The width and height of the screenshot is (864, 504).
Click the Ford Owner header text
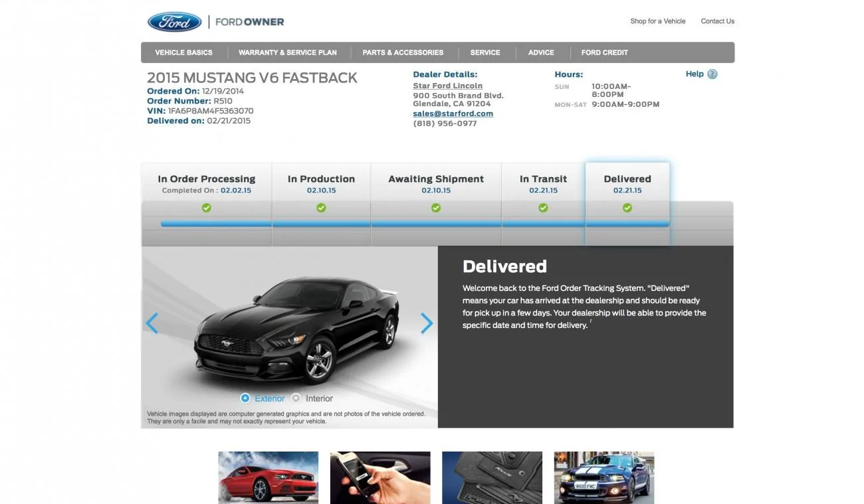pyautogui.click(x=249, y=22)
